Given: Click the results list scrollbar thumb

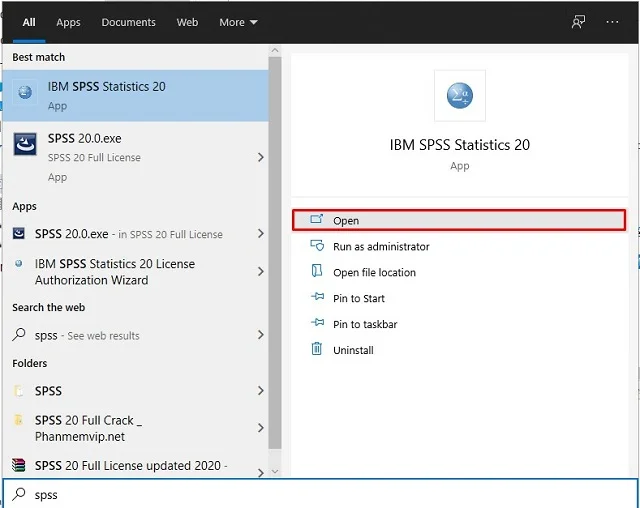Looking at the screenshot, I should coord(275,253).
